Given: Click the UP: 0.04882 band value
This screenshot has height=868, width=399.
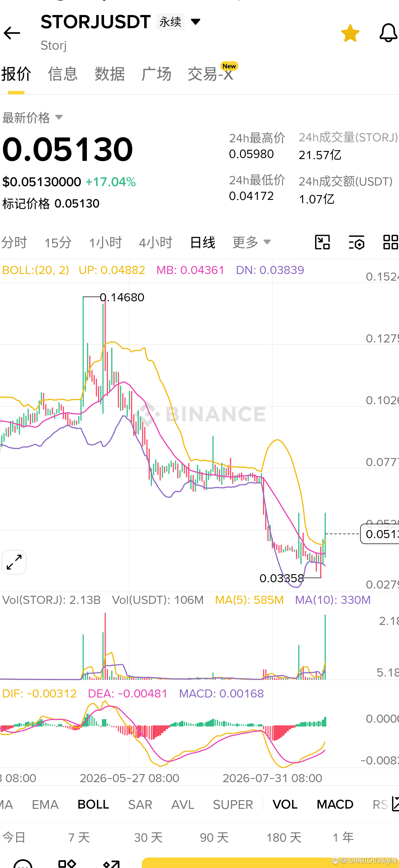Looking at the screenshot, I should 112,270.
